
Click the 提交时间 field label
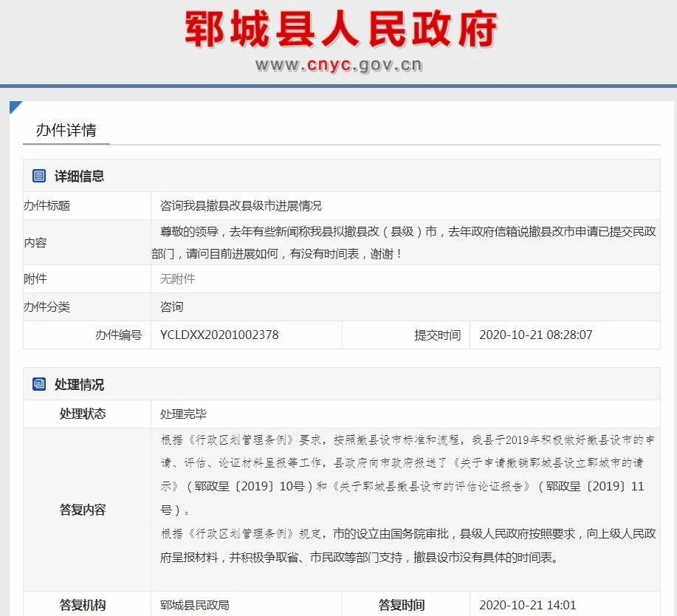(x=437, y=335)
